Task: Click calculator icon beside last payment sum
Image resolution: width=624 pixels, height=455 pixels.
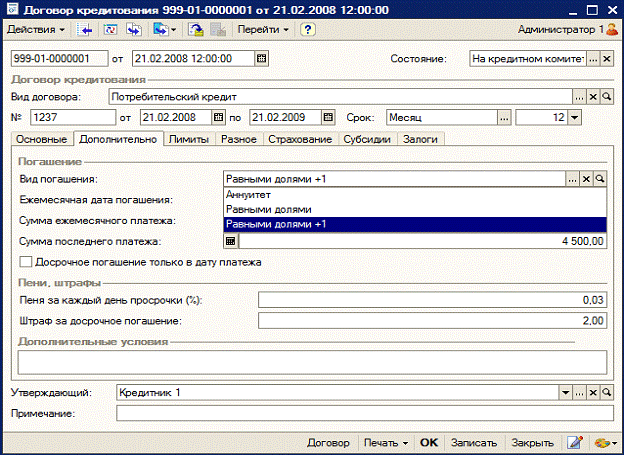Action: tap(231, 241)
